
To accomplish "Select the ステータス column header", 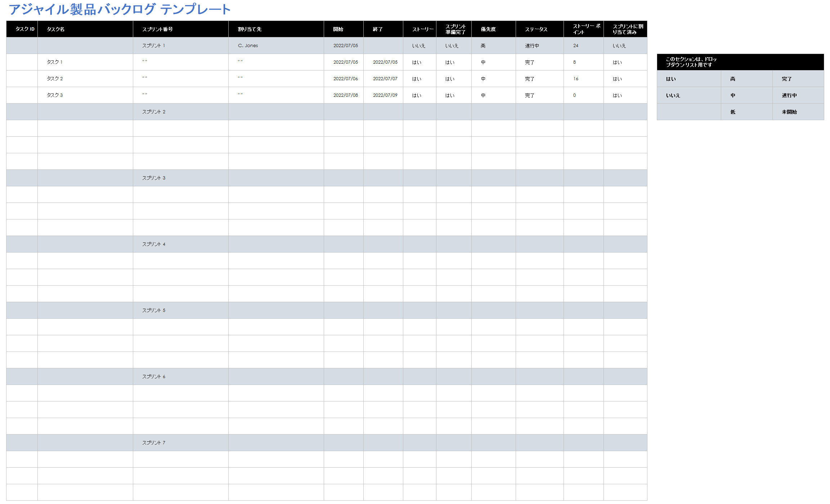I will [540, 29].
